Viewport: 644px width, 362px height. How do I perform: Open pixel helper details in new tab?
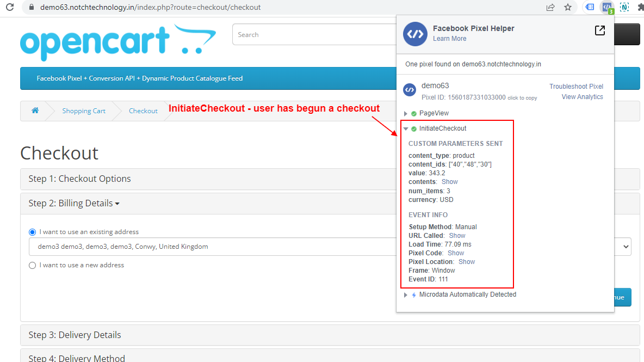[x=600, y=30]
